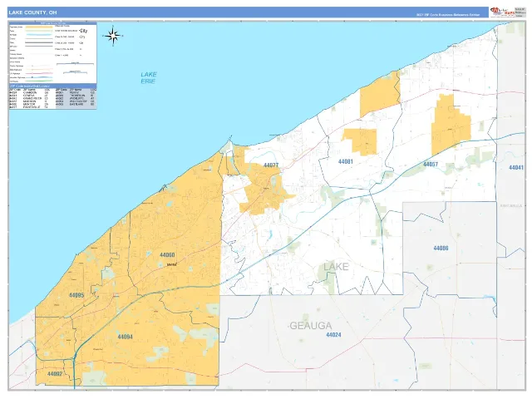The image size is (532, 399).
Task: Click the 'LAKE' county name label
Action: click(336, 267)
